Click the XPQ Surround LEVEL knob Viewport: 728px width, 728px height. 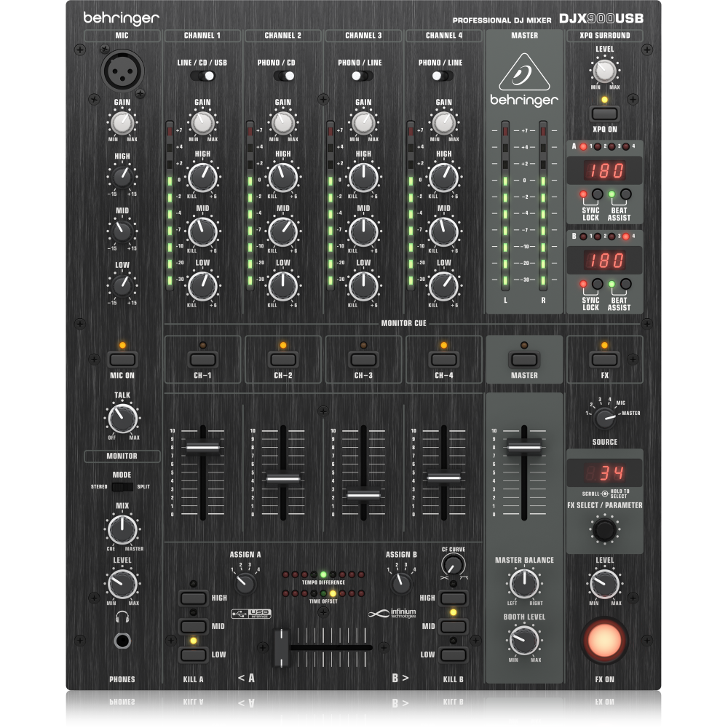coord(604,71)
